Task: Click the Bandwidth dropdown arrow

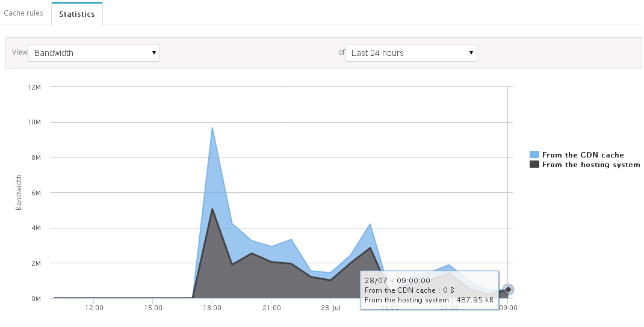Action: click(153, 53)
